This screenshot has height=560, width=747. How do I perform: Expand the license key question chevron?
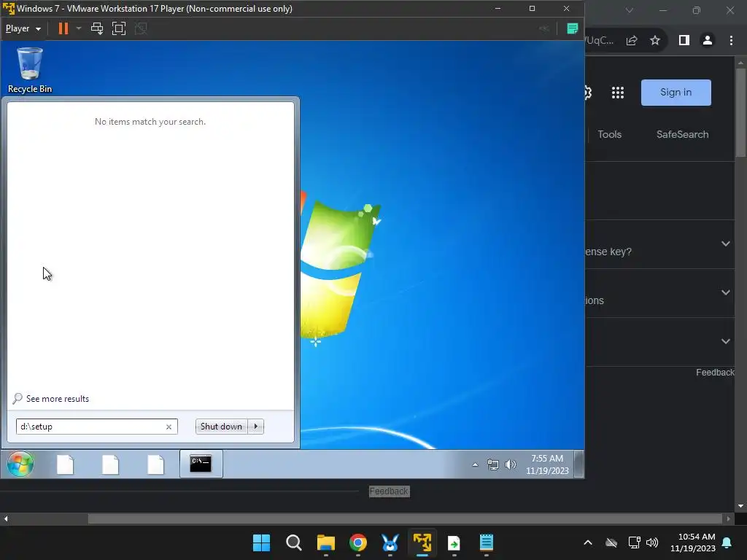(726, 244)
